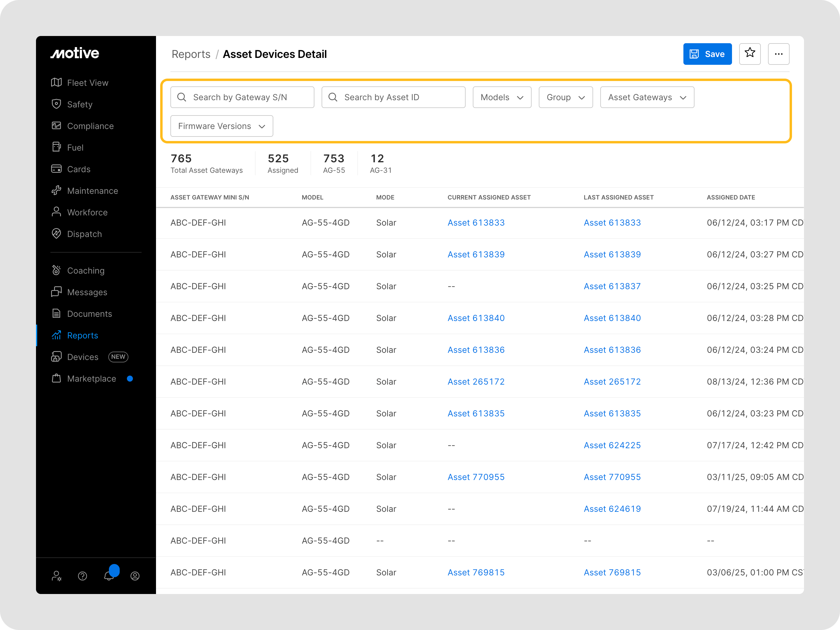This screenshot has height=630, width=840.
Task: Open the Group filter dropdown
Action: (x=565, y=97)
